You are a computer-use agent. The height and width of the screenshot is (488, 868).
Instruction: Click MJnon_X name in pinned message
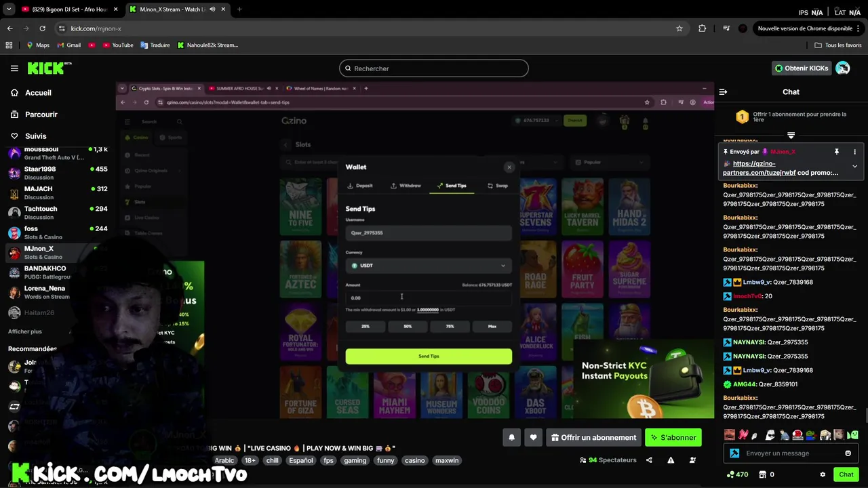pos(783,152)
